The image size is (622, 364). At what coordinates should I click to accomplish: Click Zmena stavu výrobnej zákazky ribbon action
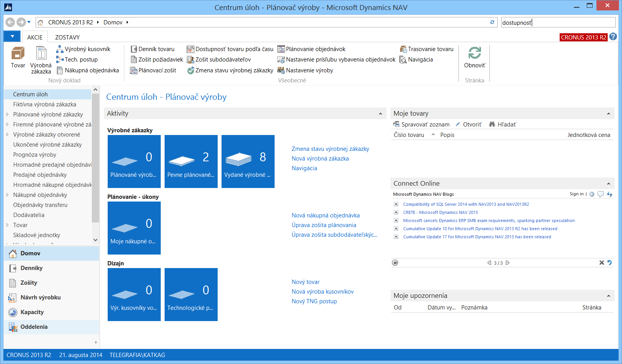(230, 70)
